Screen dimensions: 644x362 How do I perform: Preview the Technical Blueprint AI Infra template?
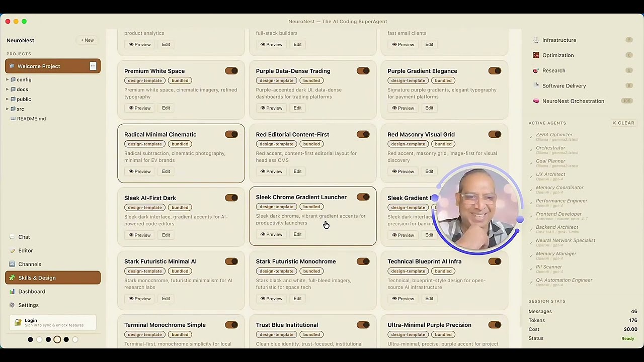[x=403, y=299]
